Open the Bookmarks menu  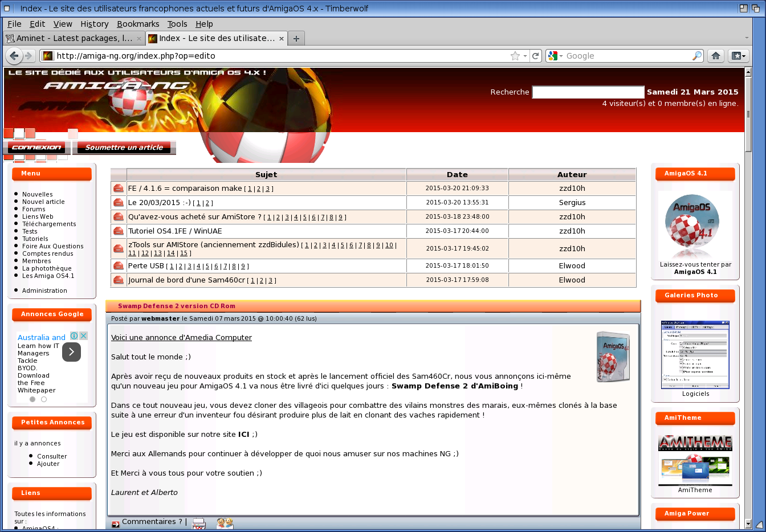pyautogui.click(x=138, y=24)
